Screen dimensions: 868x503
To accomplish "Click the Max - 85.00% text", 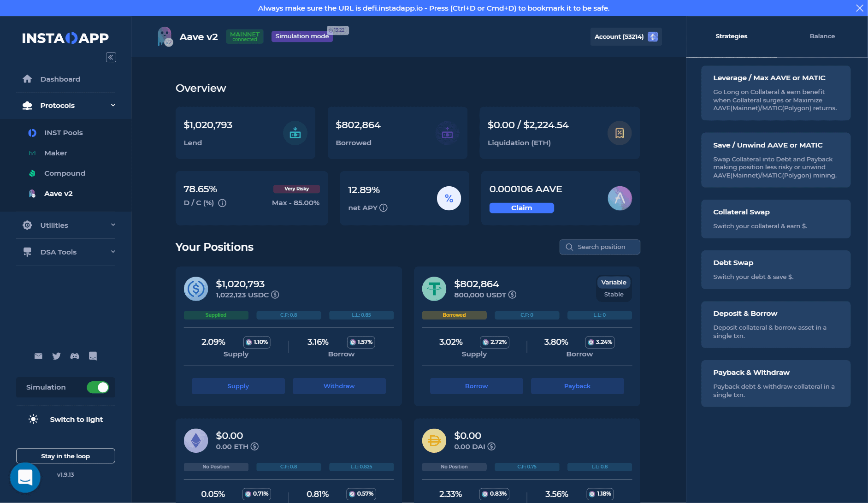I will click(295, 203).
